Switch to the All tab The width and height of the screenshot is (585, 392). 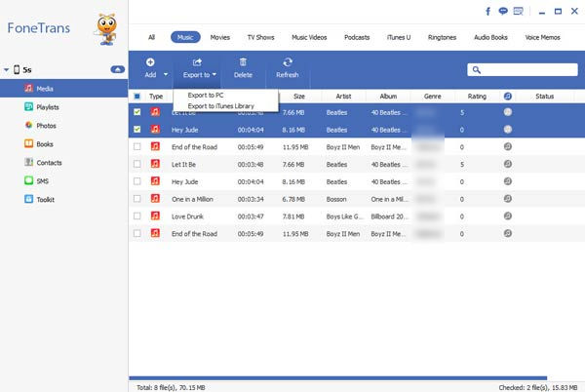pyautogui.click(x=151, y=37)
